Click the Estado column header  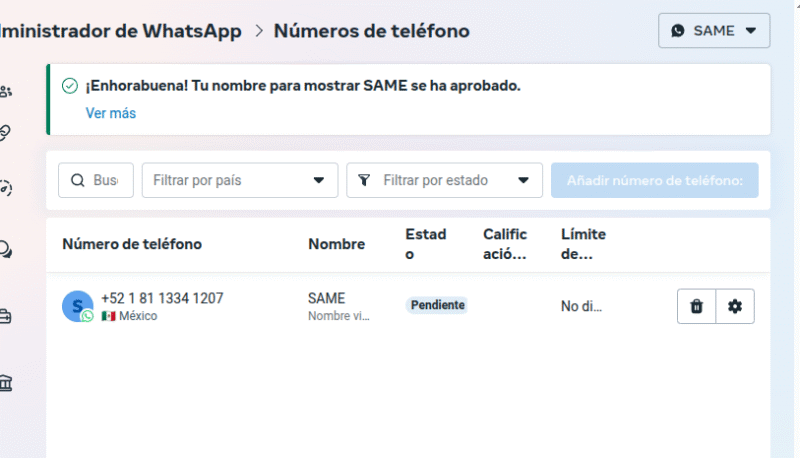point(426,244)
